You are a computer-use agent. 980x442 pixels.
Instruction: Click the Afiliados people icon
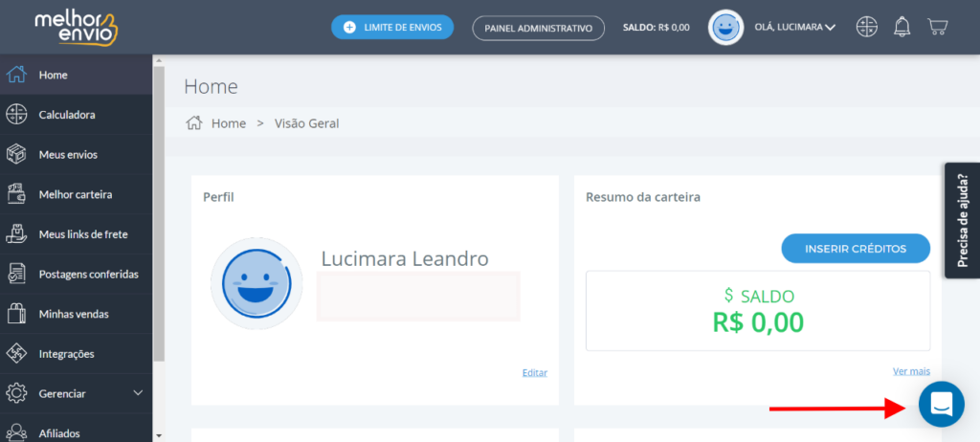pyautogui.click(x=16, y=432)
